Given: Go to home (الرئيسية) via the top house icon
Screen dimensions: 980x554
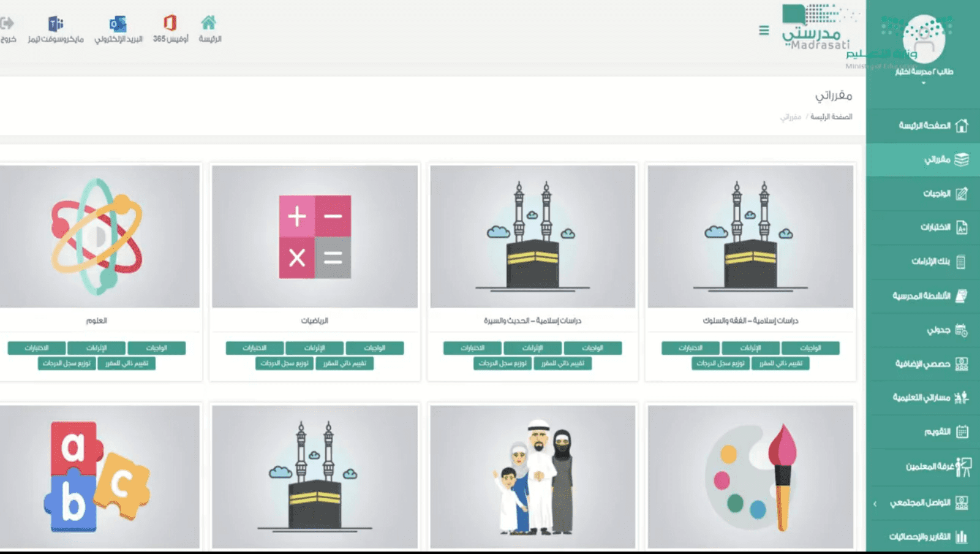Looking at the screenshot, I should pos(209,23).
